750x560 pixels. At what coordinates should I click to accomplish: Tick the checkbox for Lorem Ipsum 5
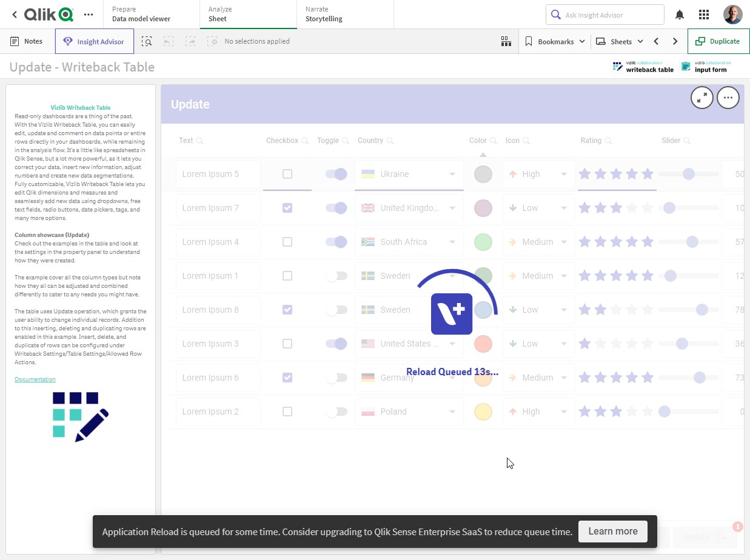pos(287,174)
